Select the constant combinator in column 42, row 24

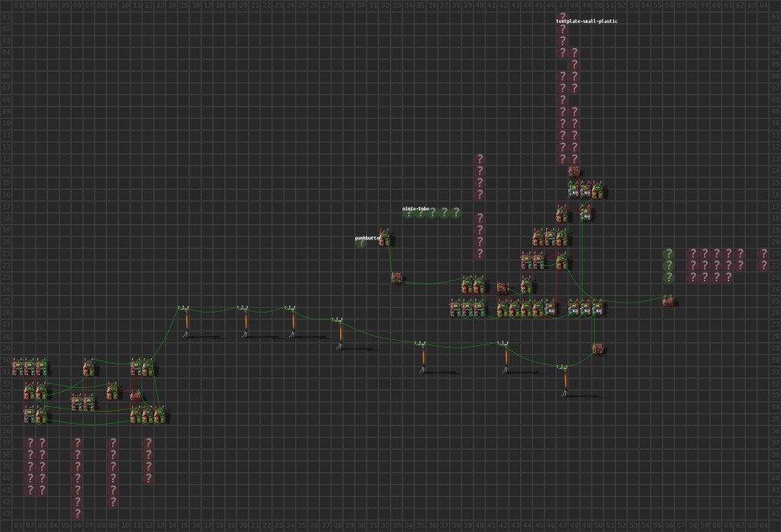(x=503, y=289)
